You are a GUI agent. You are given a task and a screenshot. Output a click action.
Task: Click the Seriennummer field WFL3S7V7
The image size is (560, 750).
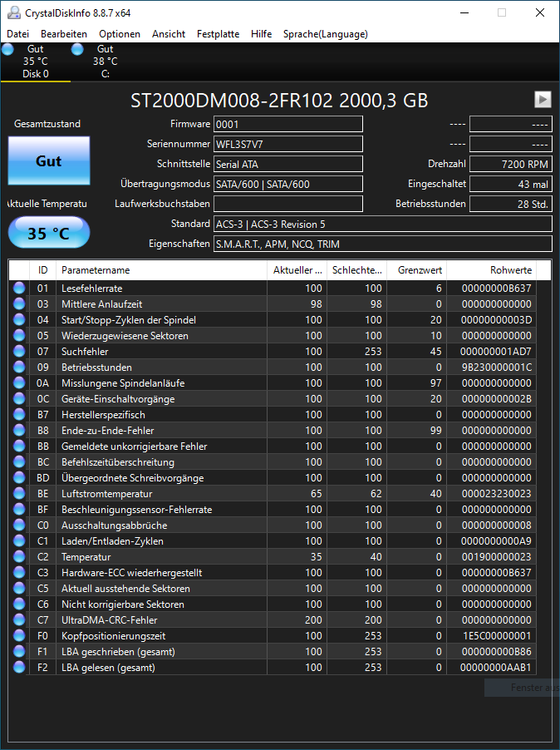[288, 144]
